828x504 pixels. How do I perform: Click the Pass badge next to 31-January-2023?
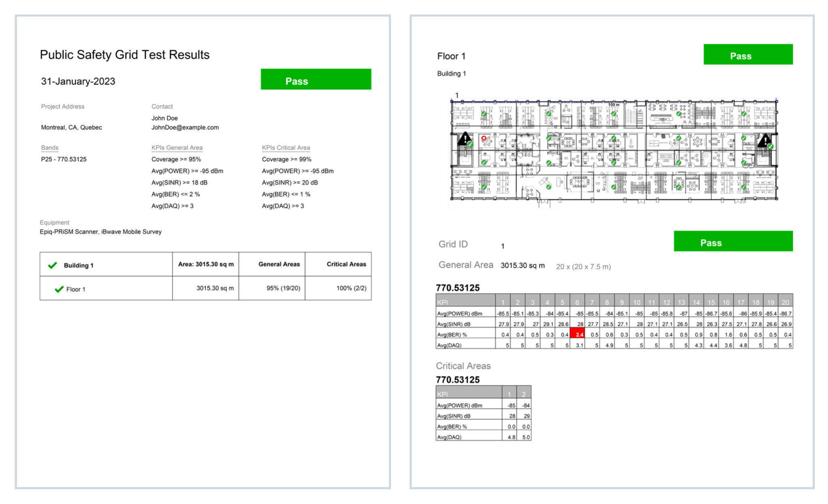pyautogui.click(x=316, y=79)
